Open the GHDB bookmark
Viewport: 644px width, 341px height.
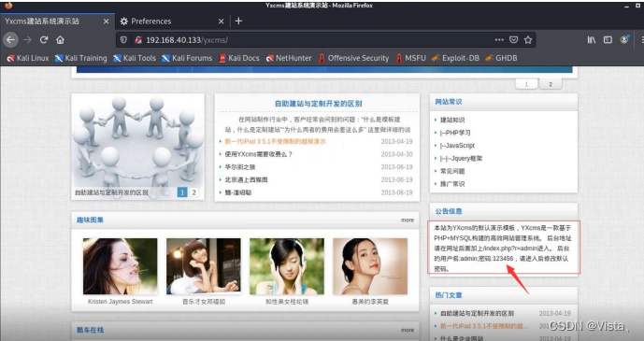[x=501, y=58]
